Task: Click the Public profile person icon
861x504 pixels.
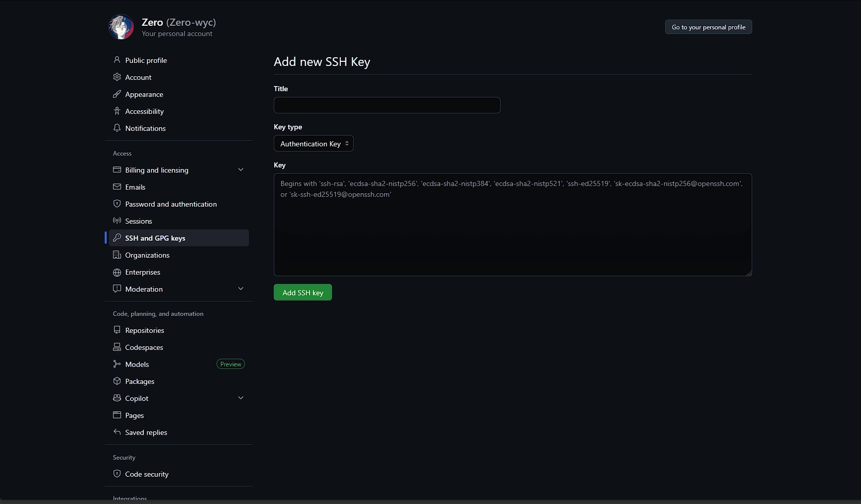Action: [117, 60]
